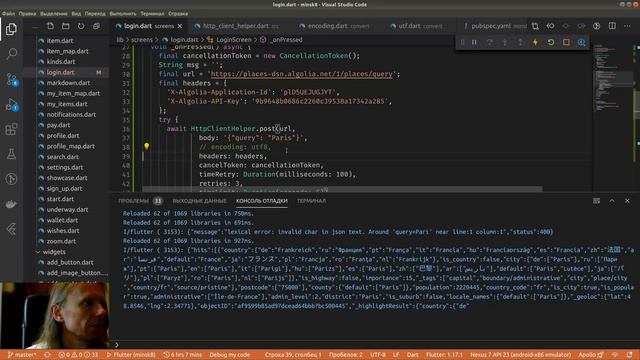Click debug Step Over button
The width and height of the screenshot is (640, 360).
click(x=489, y=42)
